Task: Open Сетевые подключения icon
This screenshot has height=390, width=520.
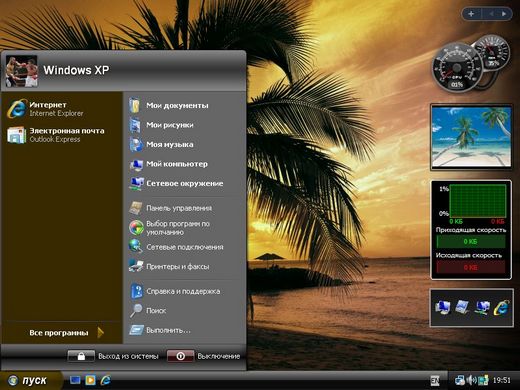Action: [x=136, y=247]
